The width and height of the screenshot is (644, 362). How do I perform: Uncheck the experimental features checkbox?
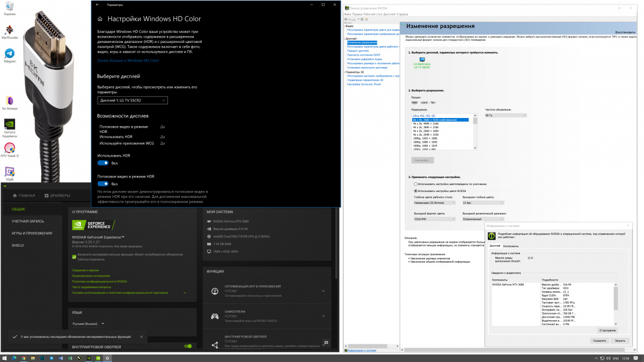74,257
